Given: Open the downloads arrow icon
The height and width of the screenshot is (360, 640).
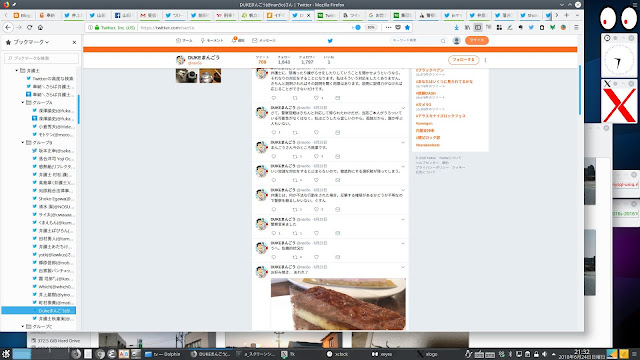Looking at the screenshot, I should tap(457, 27).
